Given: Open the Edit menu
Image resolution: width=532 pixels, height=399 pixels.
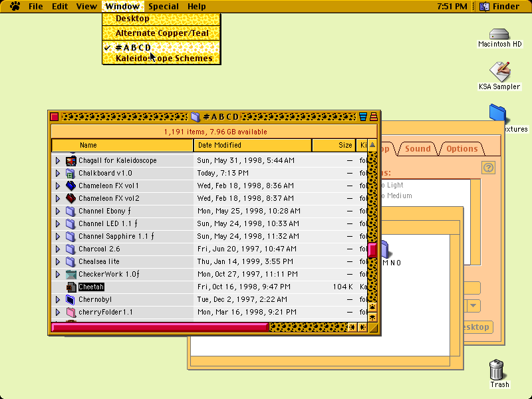Looking at the screenshot, I should tap(60, 6).
